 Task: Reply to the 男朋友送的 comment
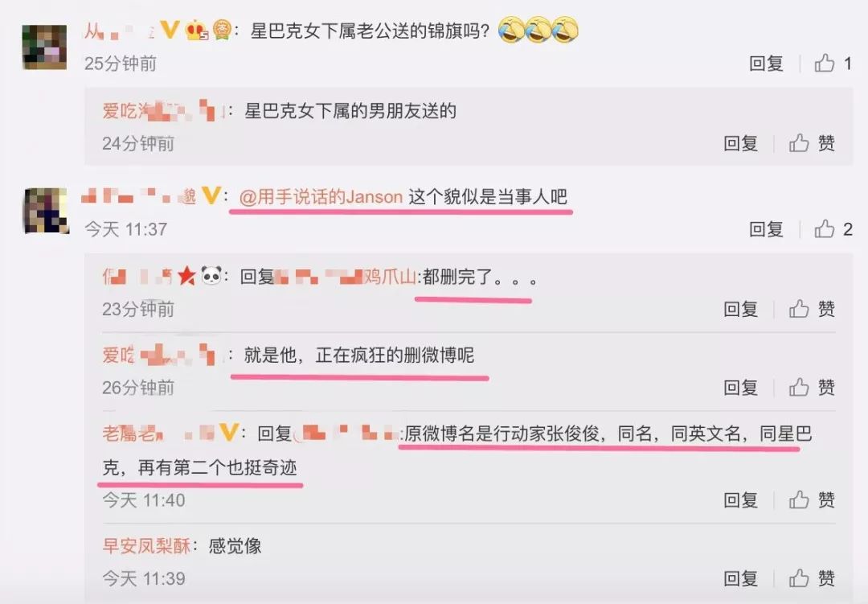741,143
